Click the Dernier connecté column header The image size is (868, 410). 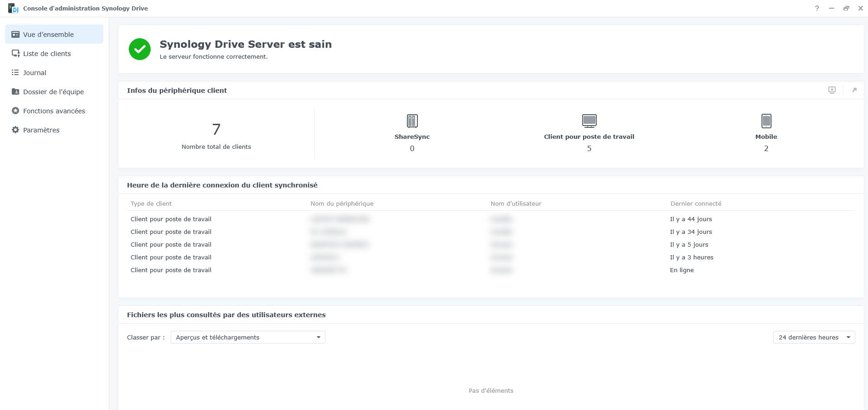(x=696, y=203)
